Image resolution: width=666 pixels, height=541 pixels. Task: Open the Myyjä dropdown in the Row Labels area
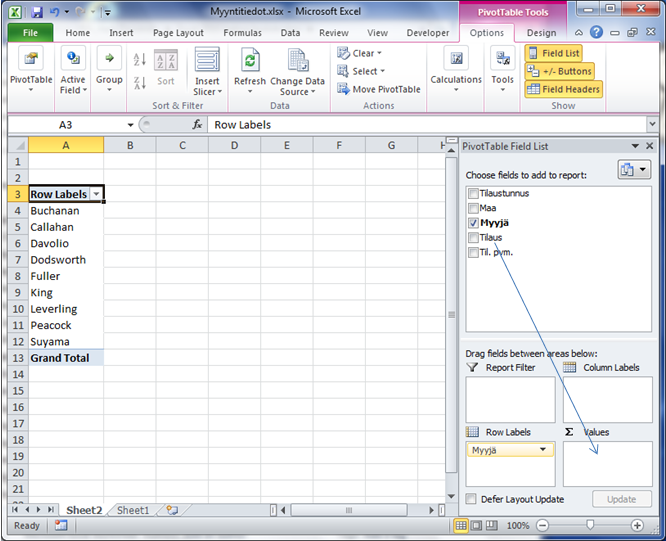pyautogui.click(x=544, y=451)
